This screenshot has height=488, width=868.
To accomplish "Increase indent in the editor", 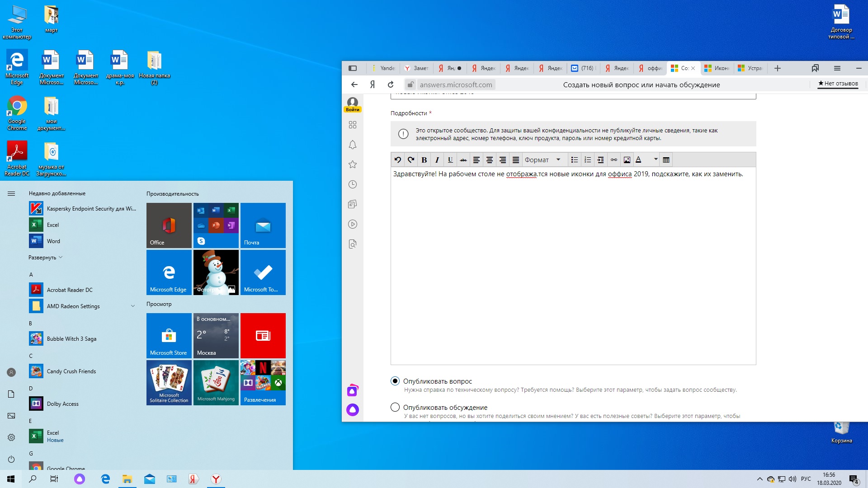I will tap(601, 160).
